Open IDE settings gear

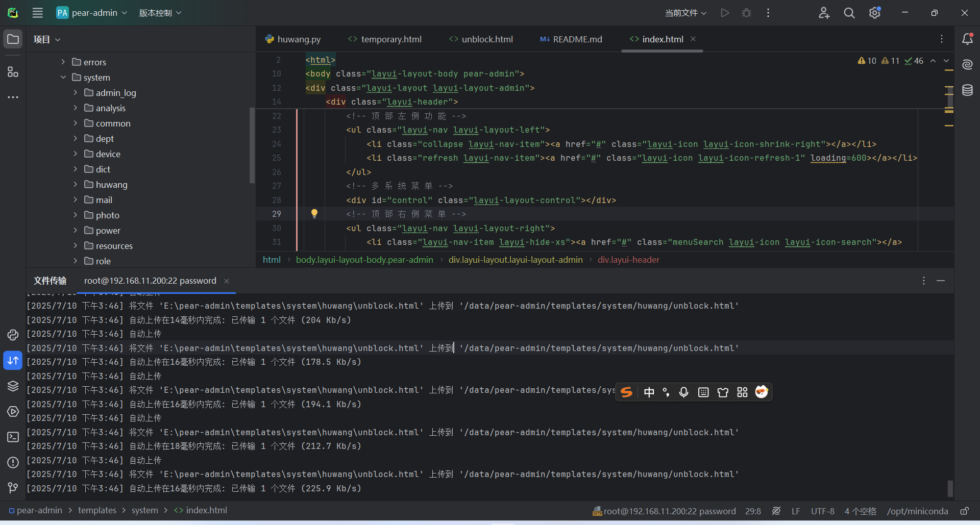(x=875, y=13)
